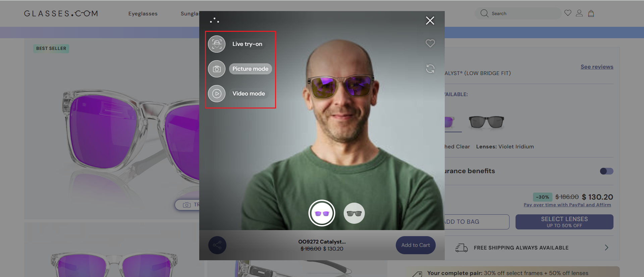644x277 pixels.
Task: Click the SELECT LENSES button
Action: click(x=564, y=222)
